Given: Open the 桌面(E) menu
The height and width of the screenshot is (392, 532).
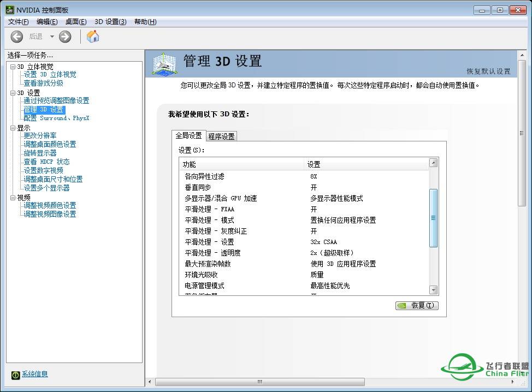Looking at the screenshot, I should pyautogui.click(x=76, y=22).
